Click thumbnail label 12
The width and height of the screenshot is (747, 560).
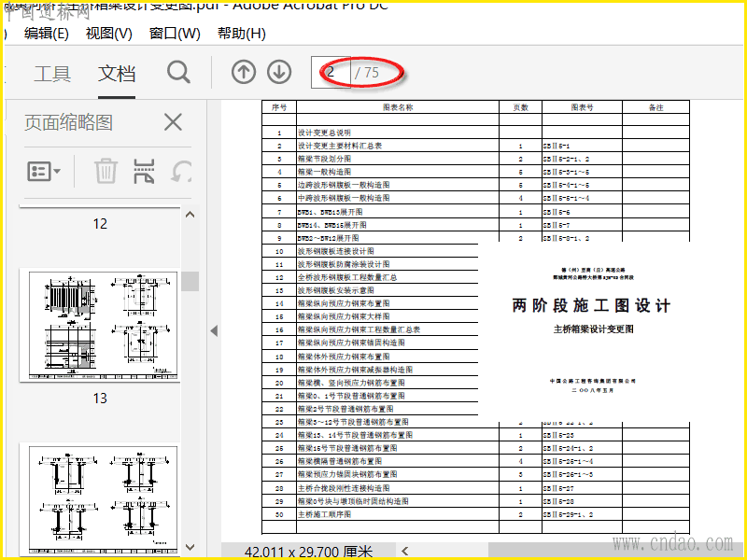tap(100, 224)
